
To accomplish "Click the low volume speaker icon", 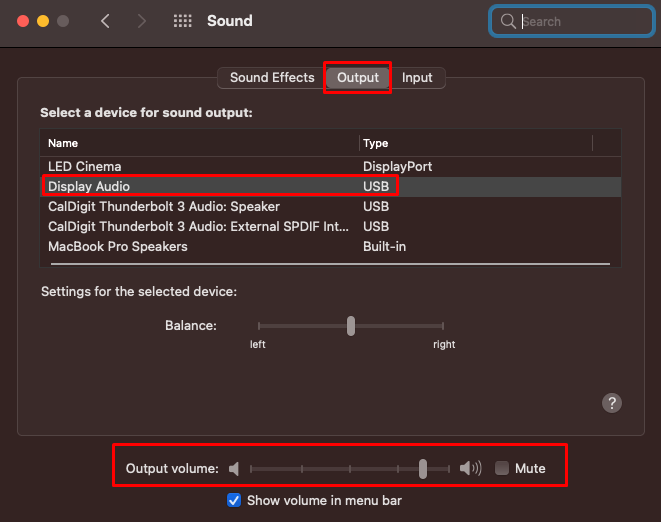I will [234, 468].
